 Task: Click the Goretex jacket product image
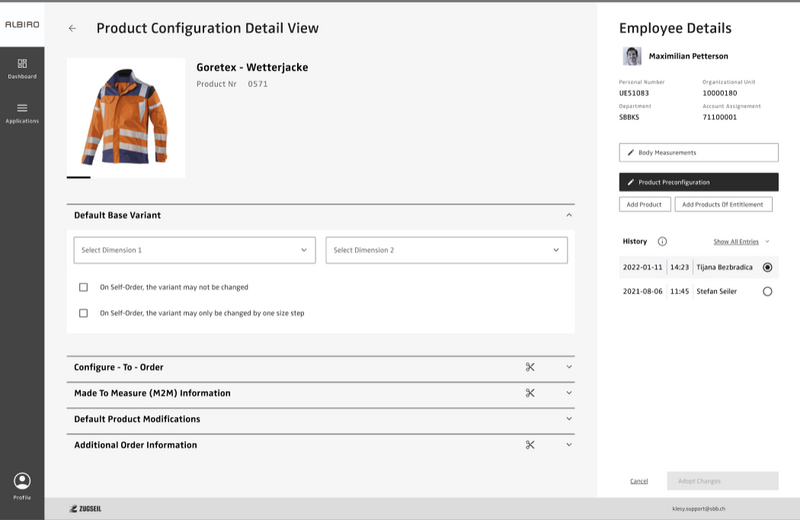(x=126, y=118)
